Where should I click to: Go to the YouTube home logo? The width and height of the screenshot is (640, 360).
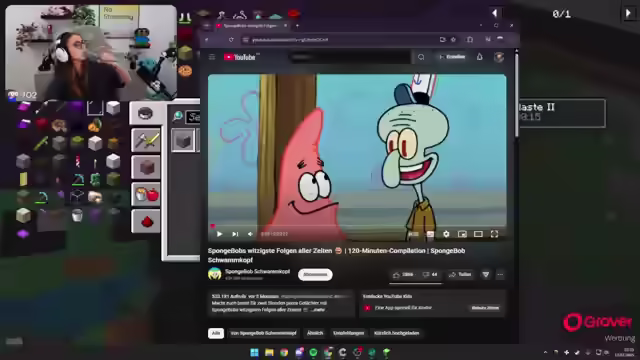click(240, 57)
